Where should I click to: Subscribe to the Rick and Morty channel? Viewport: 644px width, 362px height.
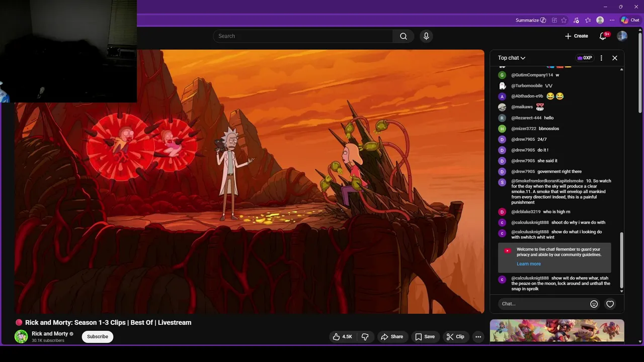(x=98, y=337)
